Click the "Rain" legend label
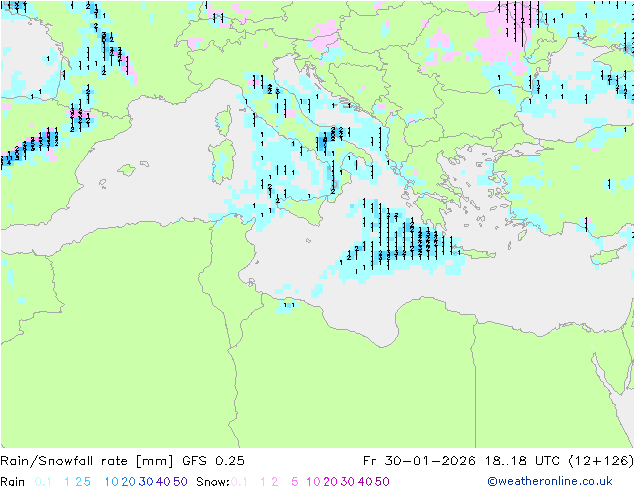 click(x=13, y=482)
